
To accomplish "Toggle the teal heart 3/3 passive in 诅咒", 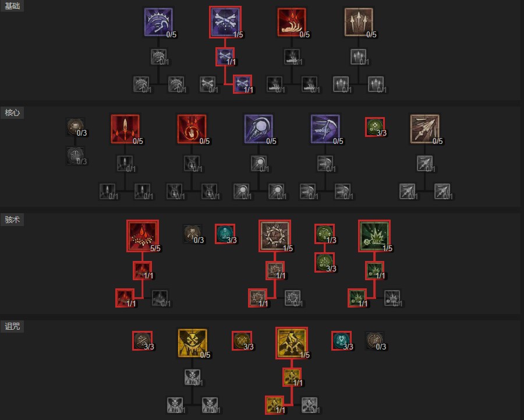I will click(341, 341).
